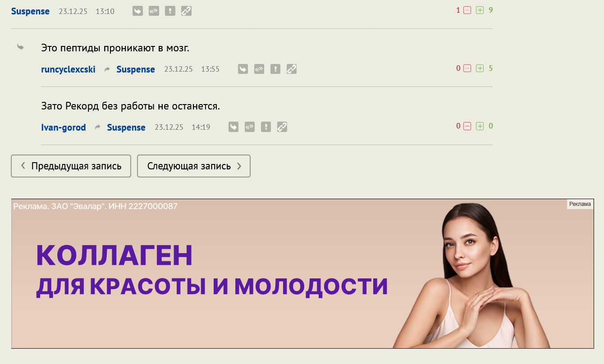Report Ivan-gorod's comment with exclamation icon
This screenshot has height=364, width=604.
point(266,127)
